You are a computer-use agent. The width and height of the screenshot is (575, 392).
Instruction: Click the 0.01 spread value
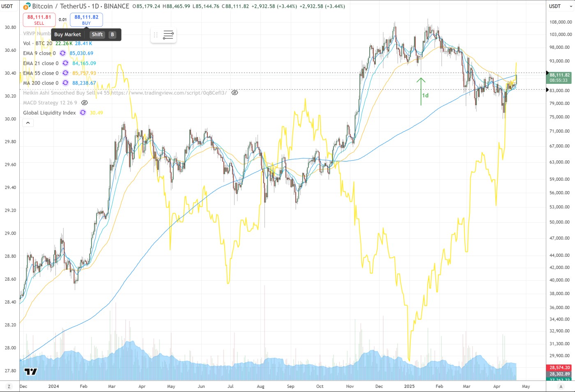[x=63, y=20]
